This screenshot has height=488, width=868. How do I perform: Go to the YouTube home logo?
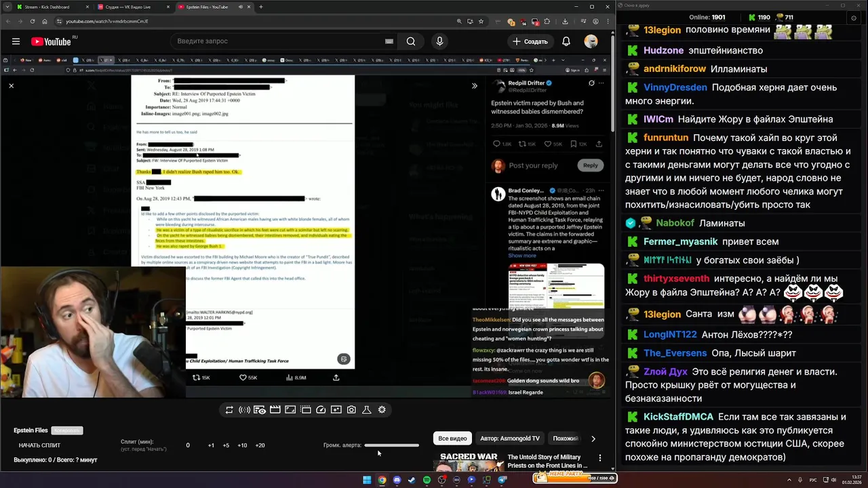tap(51, 41)
